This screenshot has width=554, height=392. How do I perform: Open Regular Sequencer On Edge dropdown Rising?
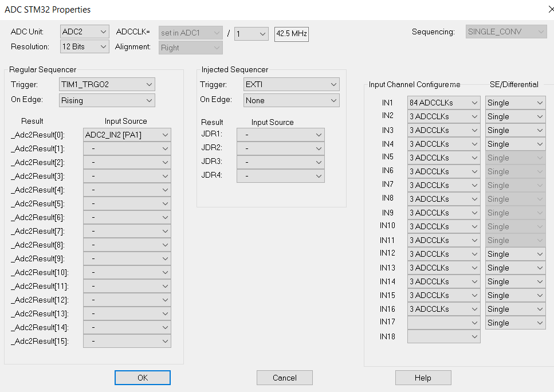click(107, 100)
